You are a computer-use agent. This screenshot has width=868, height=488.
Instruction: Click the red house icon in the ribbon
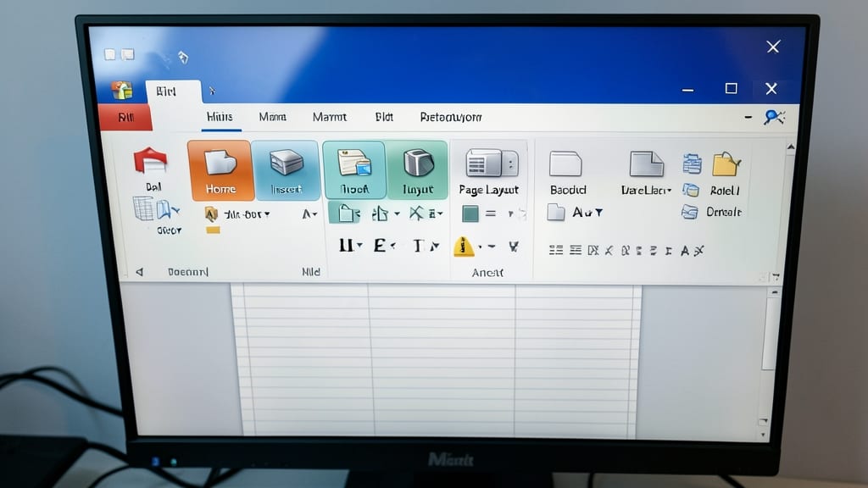click(x=150, y=160)
